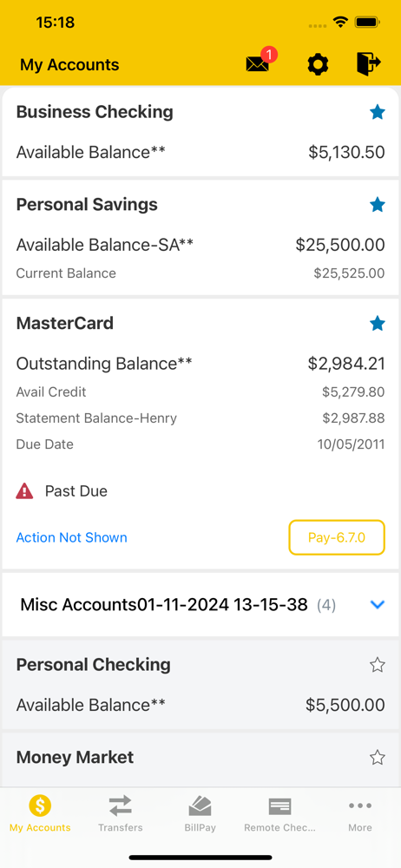Tap the Misc Accounts group header title
The image size is (401, 868).
(x=164, y=604)
